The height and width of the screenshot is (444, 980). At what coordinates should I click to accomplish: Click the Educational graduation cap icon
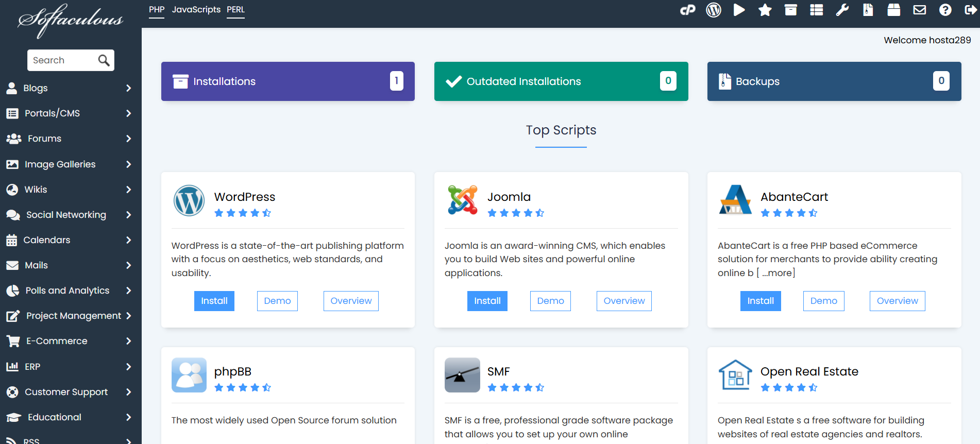coord(14,417)
